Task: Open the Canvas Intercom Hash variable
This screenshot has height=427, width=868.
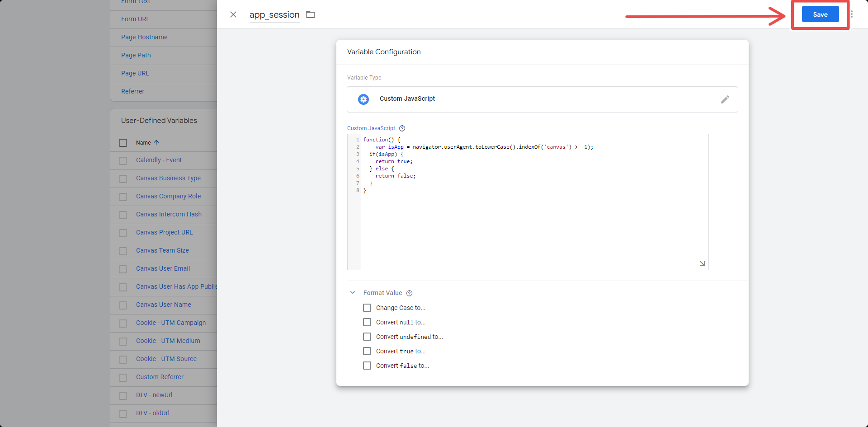Action: [x=169, y=214]
